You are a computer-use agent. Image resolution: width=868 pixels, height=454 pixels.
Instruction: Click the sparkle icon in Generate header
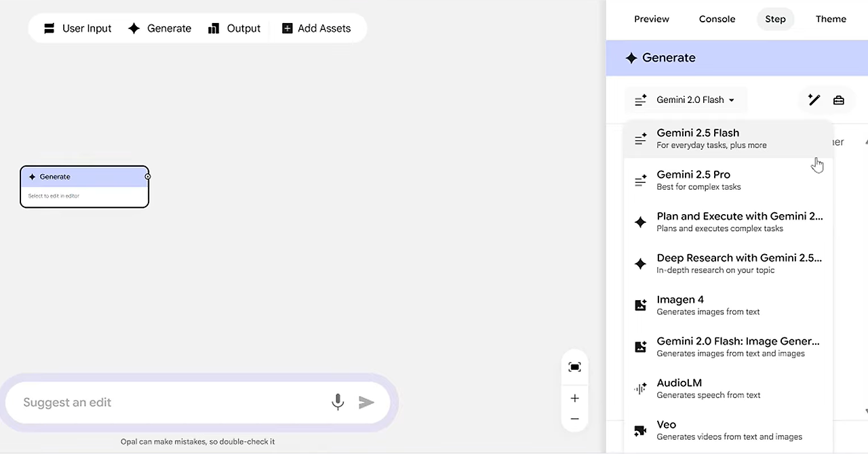point(631,58)
